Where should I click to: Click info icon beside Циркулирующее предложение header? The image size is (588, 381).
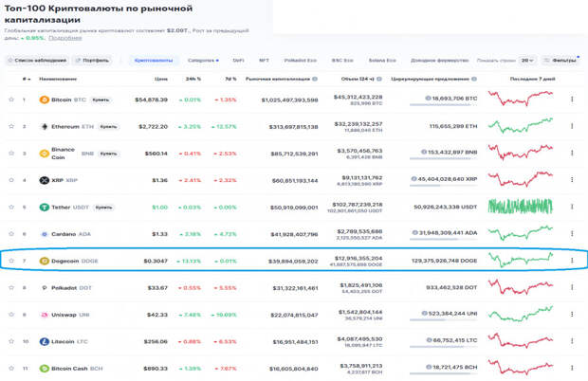pos(474,79)
